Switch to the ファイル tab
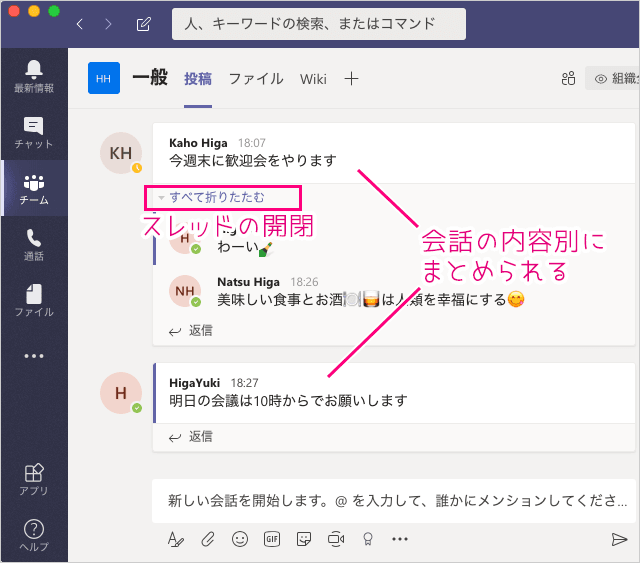This screenshot has height=563, width=640. [256, 79]
